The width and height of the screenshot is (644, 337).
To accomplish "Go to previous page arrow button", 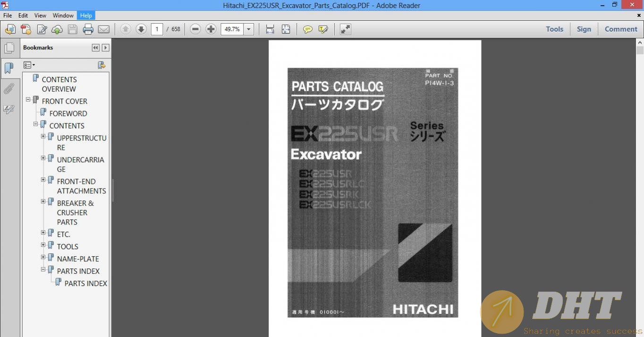I will coord(126,29).
